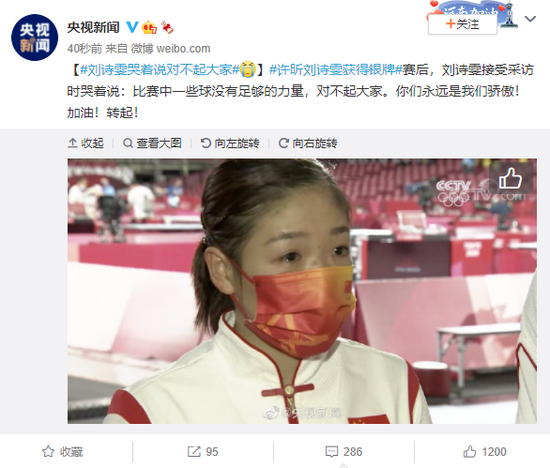Expand the post options chevron menu

(530, 19)
